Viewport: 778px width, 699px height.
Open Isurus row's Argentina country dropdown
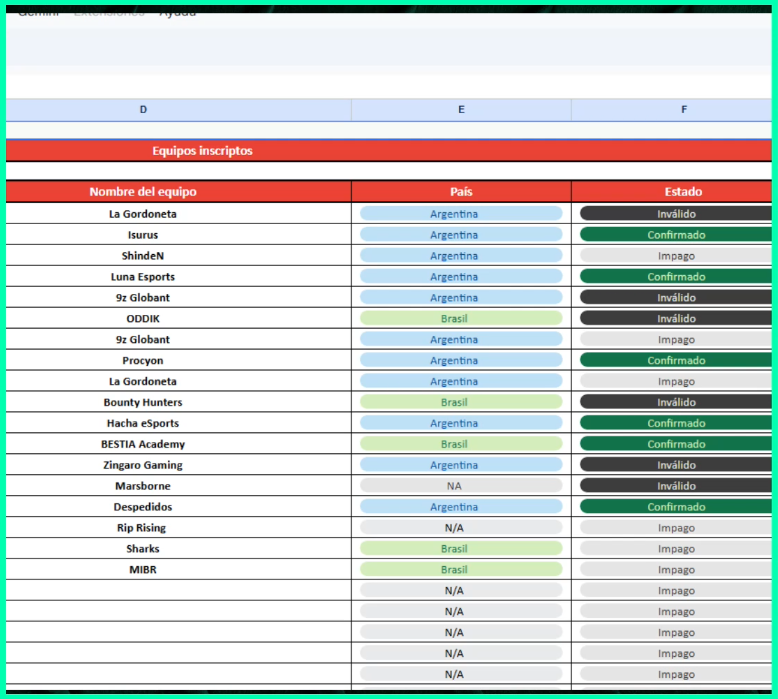pos(461,235)
